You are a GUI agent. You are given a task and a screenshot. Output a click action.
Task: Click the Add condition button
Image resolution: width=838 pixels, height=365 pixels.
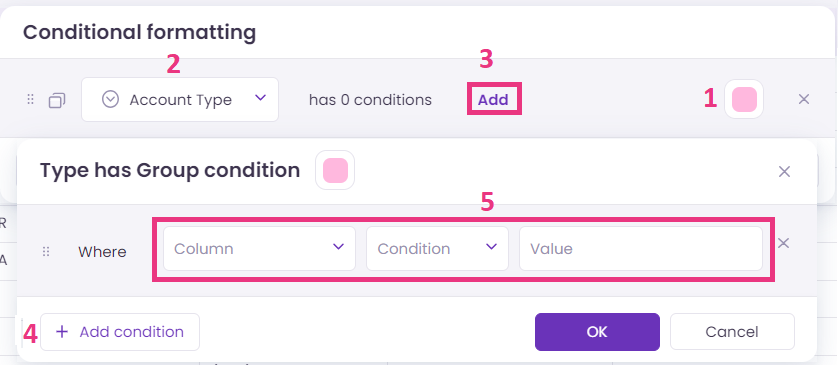pyautogui.click(x=120, y=332)
